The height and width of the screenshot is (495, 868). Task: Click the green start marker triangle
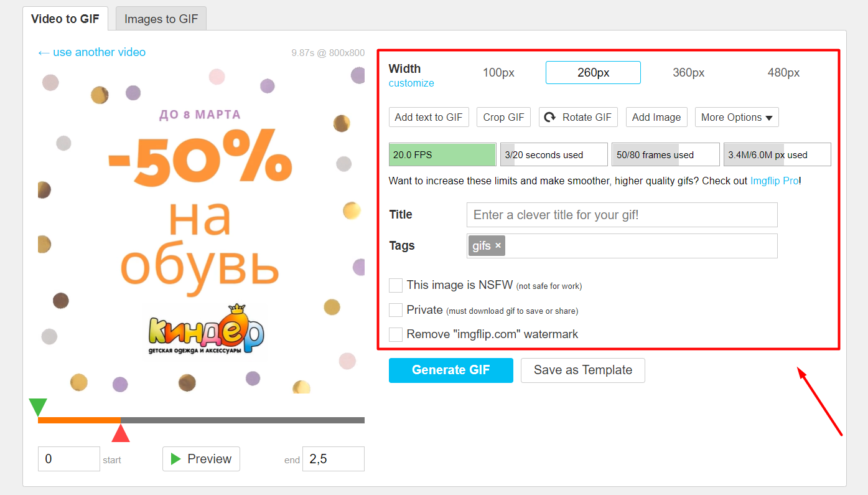point(38,407)
